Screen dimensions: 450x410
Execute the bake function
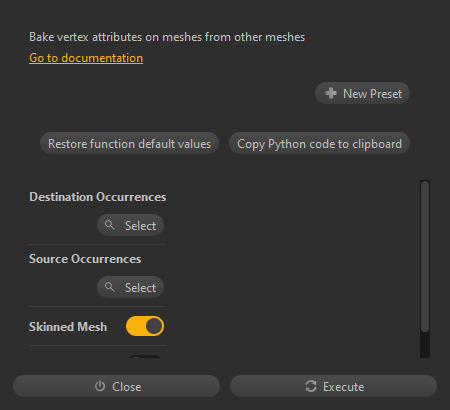(x=333, y=386)
